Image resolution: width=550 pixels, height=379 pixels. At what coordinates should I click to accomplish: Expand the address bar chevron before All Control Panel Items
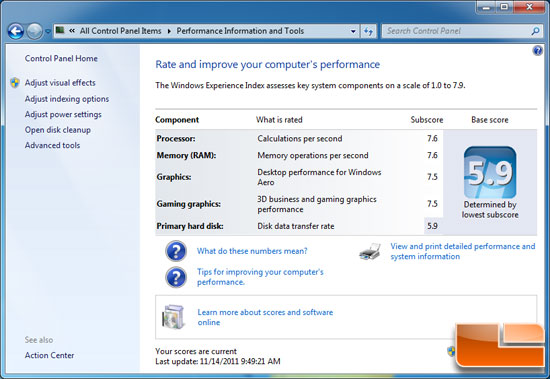pyautogui.click(x=72, y=31)
